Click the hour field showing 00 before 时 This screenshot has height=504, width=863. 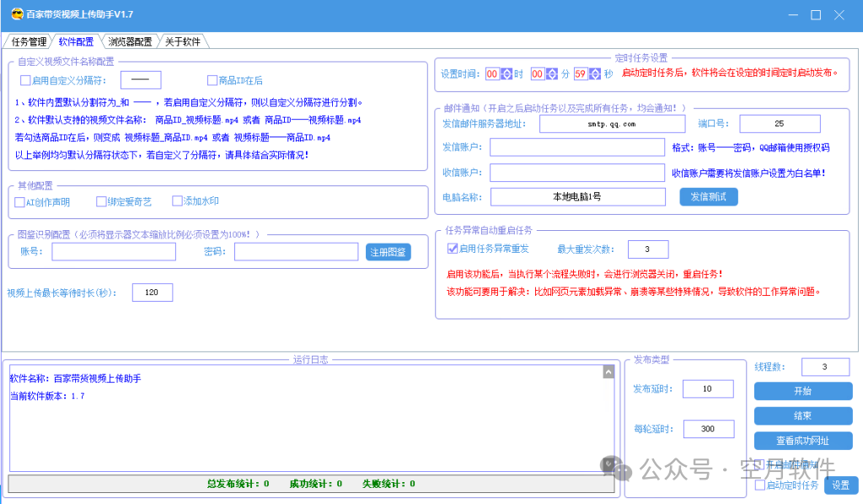(x=492, y=73)
